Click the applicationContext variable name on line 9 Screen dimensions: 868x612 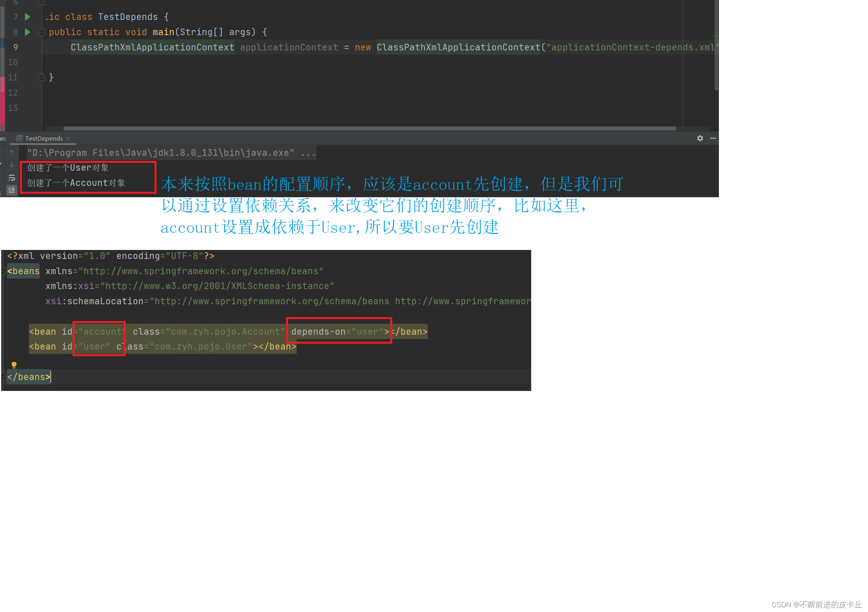(289, 47)
